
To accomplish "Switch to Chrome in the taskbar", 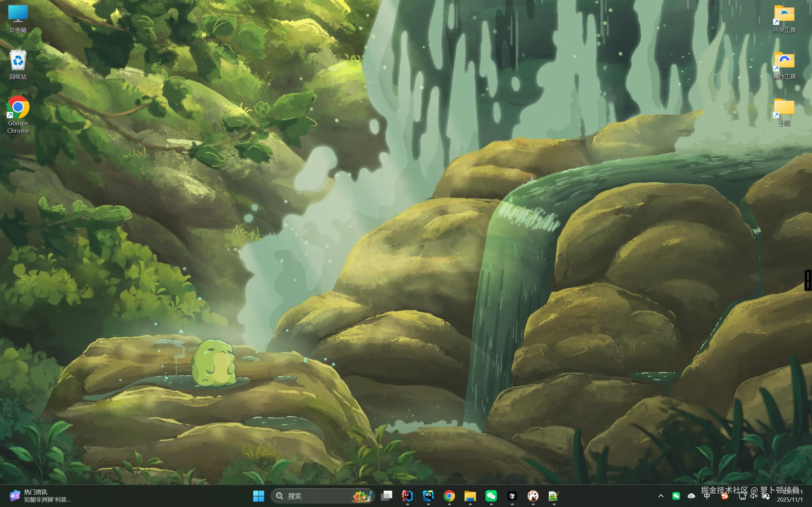I will [x=449, y=496].
